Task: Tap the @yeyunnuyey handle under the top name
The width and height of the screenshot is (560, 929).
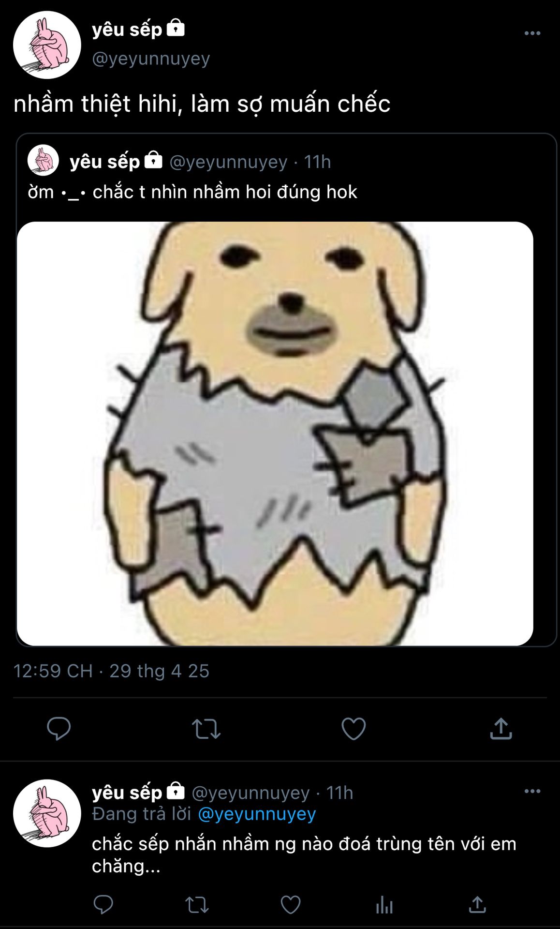Action: [x=151, y=59]
